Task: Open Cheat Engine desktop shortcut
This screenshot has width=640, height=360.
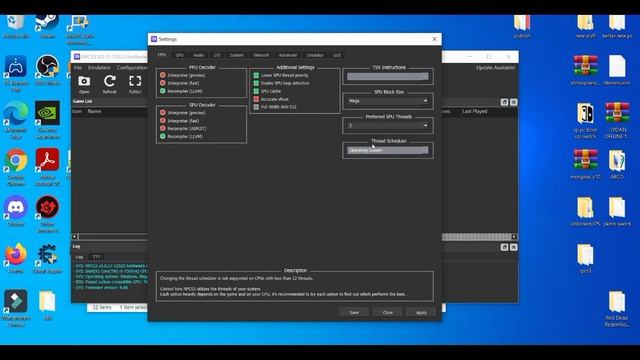Action: pos(47,259)
